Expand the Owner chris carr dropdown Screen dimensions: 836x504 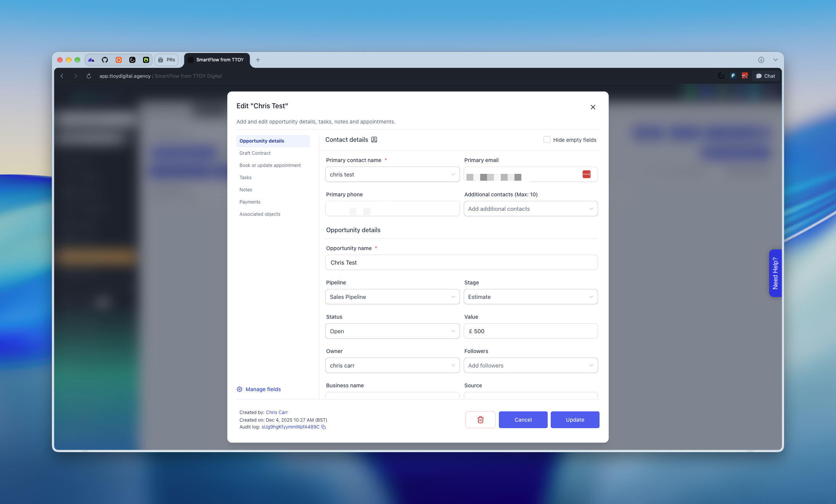pyautogui.click(x=392, y=365)
